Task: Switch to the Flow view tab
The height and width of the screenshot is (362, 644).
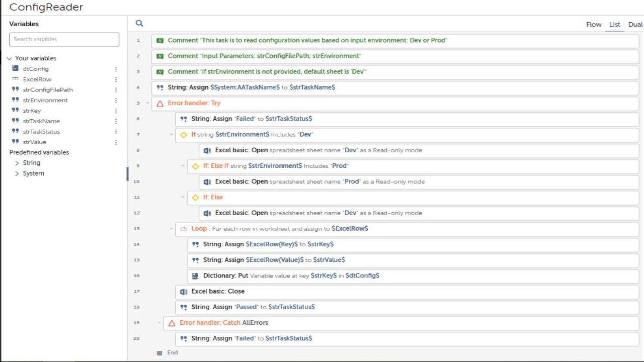Action: [594, 24]
